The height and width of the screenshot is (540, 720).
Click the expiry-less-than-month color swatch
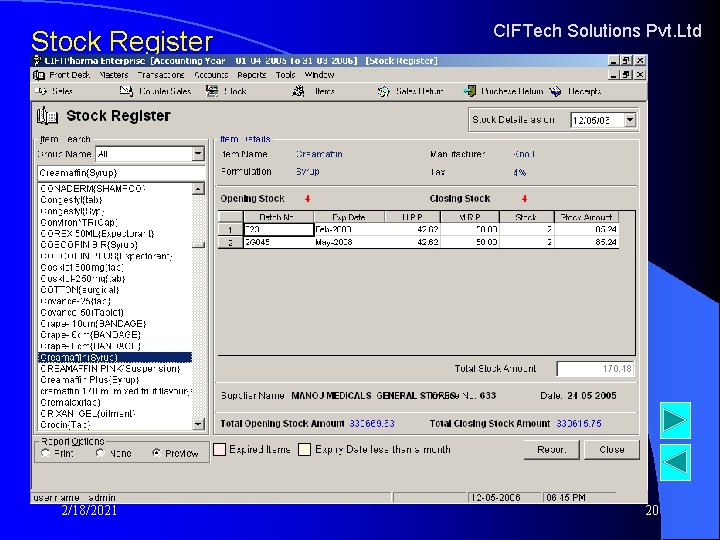click(304, 450)
